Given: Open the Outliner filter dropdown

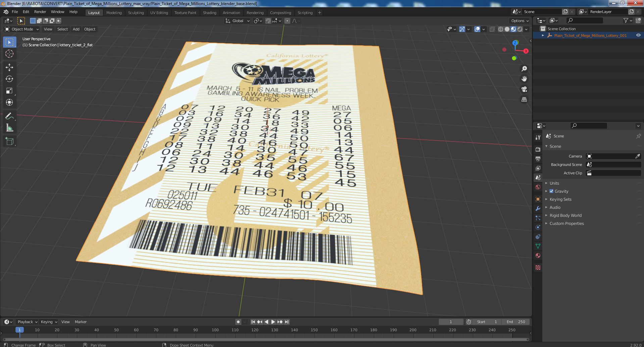Looking at the screenshot, I should [x=628, y=20].
